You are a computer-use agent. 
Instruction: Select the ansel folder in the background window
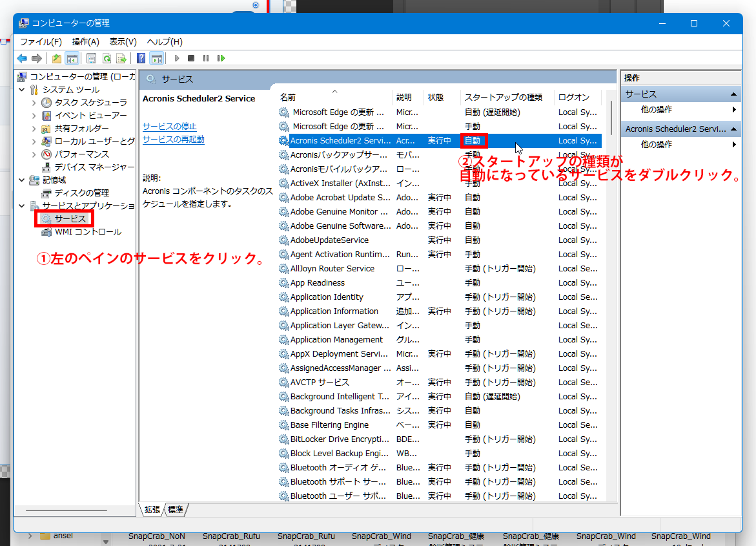point(57,536)
